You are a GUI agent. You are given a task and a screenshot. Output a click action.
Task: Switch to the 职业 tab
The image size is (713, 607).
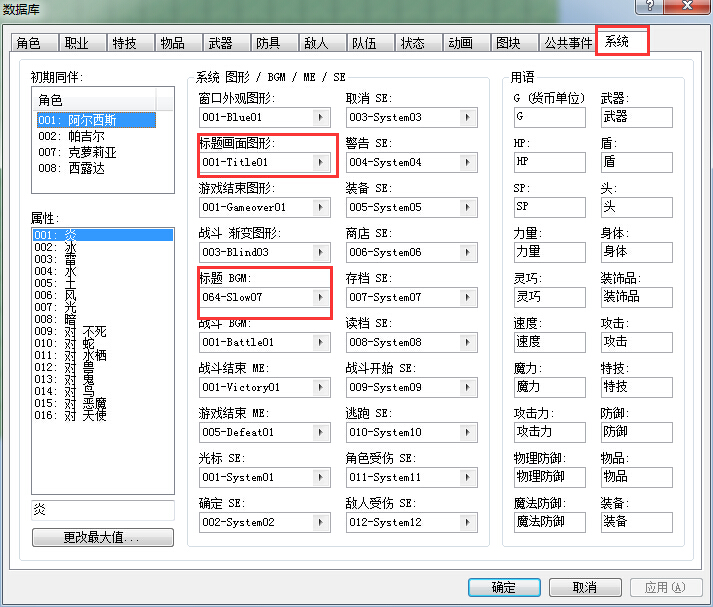(82, 43)
